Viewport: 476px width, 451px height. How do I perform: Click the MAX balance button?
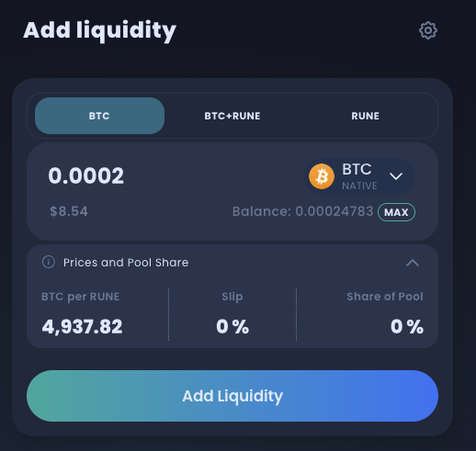(396, 212)
